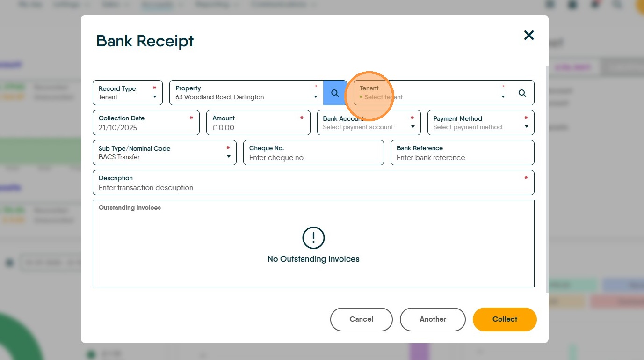This screenshot has width=644, height=360.
Task: Click the orange Collect button
Action: 505,319
